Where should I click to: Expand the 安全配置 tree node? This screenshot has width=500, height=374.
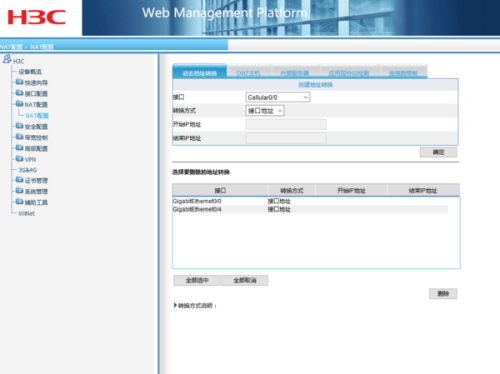(x=36, y=127)
